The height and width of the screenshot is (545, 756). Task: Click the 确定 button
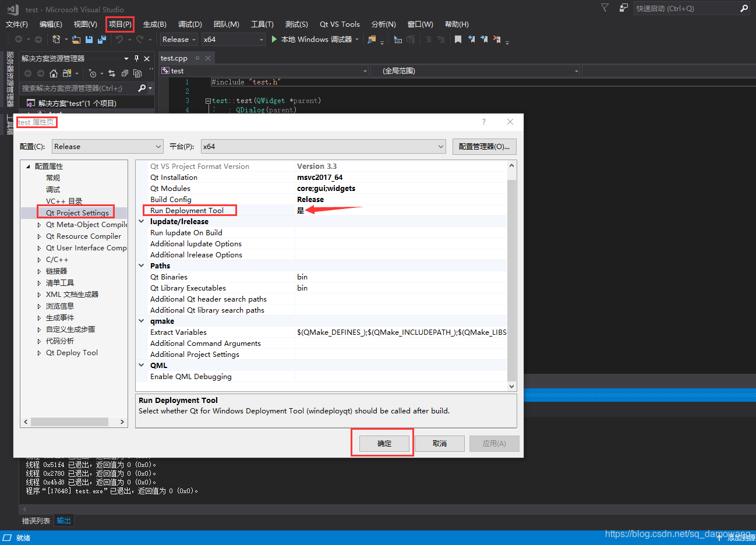click(384, 443)
